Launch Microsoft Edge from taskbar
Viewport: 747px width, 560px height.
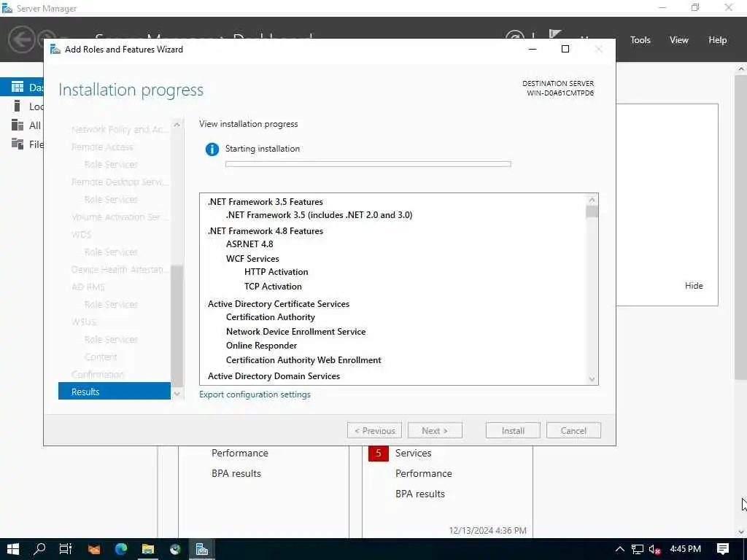click(121, 549)
